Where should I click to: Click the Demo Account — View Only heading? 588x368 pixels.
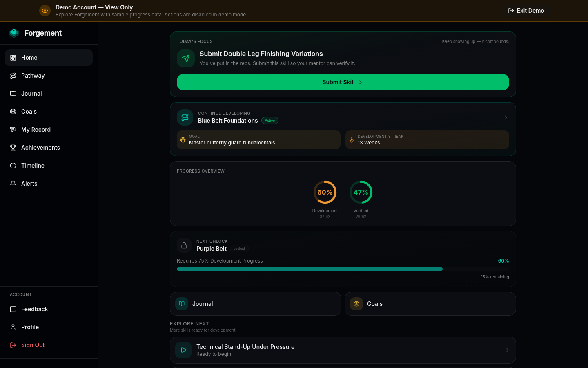(94, 7)
